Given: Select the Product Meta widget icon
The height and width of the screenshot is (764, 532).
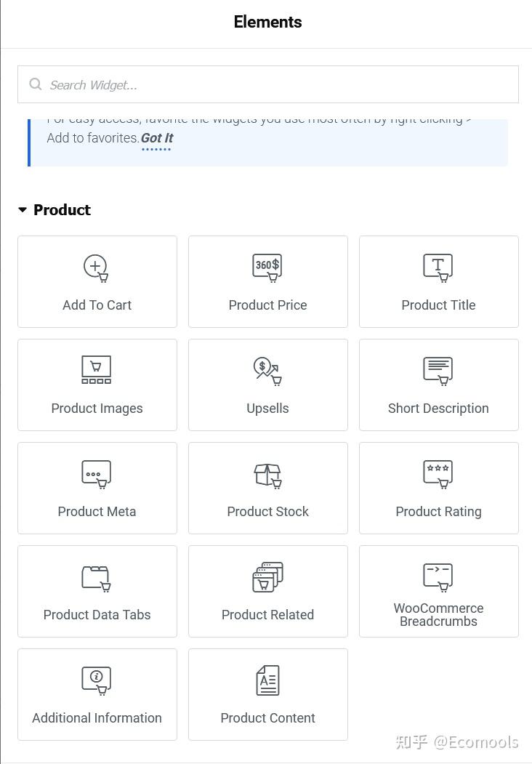Looking at the screenshot, I should coord(97,474).
